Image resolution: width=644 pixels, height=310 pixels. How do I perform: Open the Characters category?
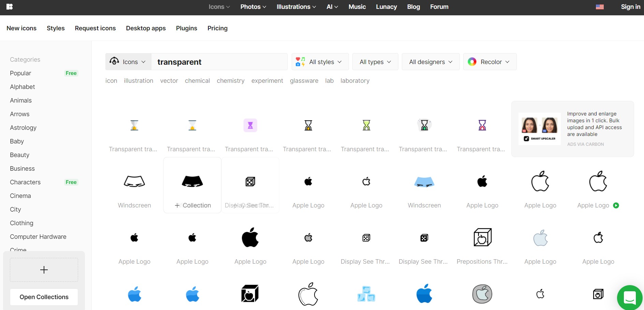click(x=25, y=182)
